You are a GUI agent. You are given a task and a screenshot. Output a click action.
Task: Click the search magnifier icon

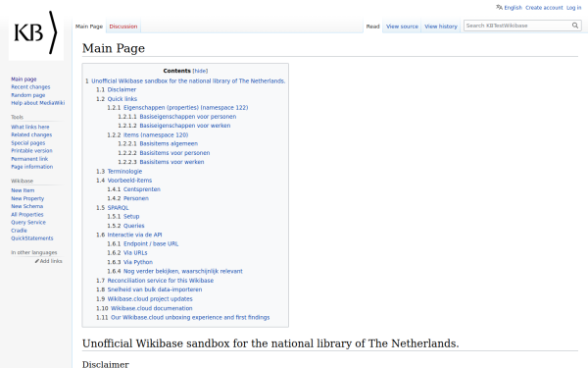tap(575, 26)
